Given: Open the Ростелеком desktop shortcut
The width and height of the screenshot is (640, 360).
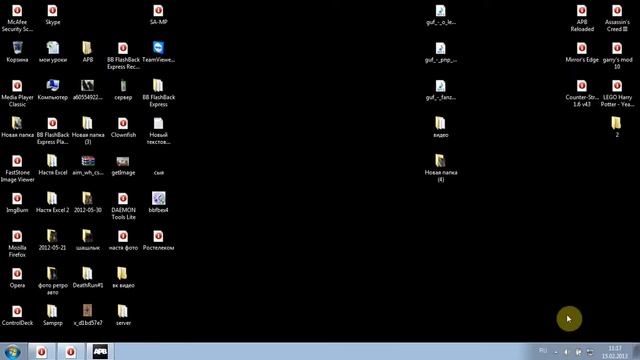Looking at the screenshot, I should tap(158, 240).
